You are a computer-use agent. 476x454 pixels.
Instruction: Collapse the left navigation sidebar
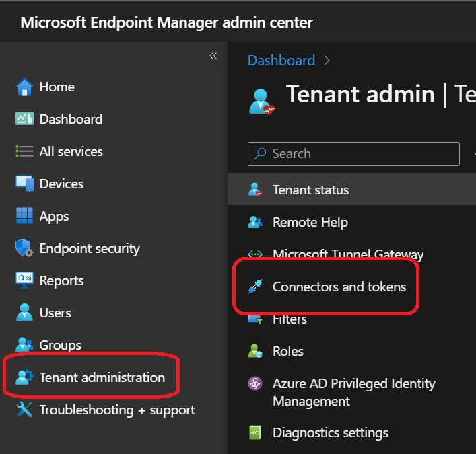click(x=213, y=56)
